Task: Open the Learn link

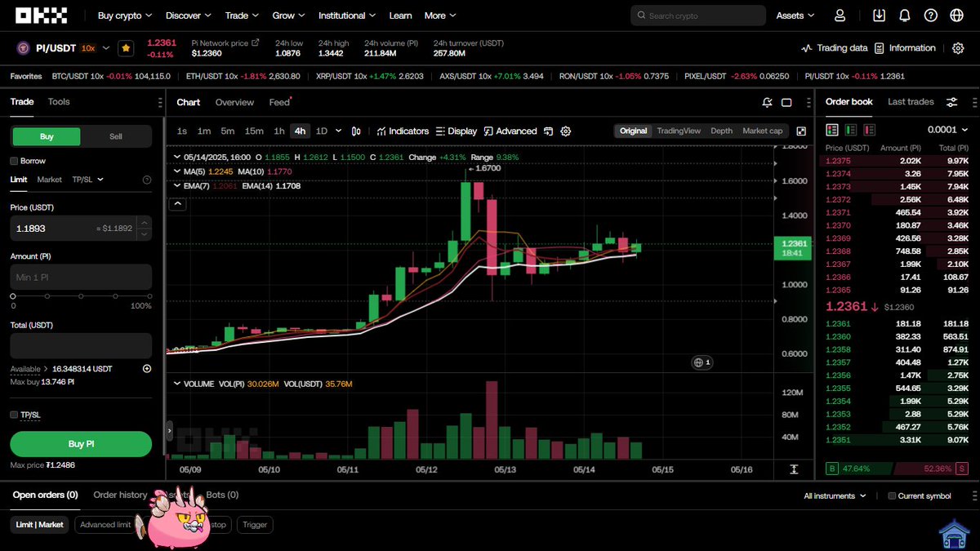Action: [x=400, y=16]
